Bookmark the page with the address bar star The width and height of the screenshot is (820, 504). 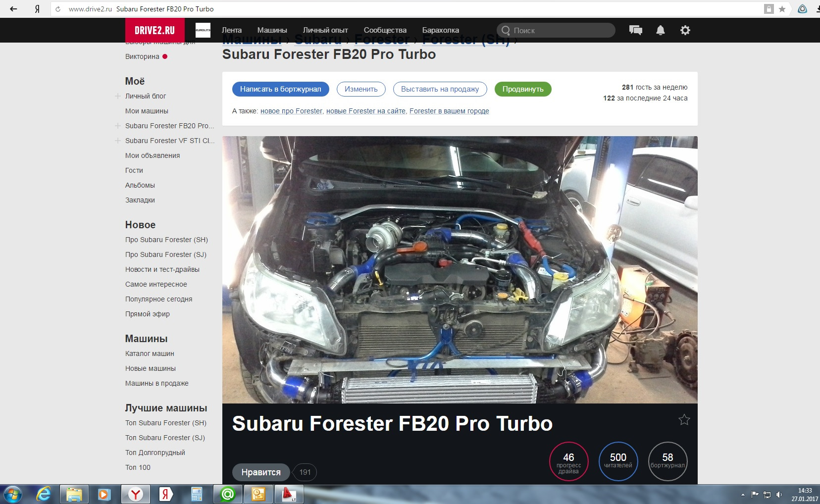pyautogui.click(x=782, y=9)
